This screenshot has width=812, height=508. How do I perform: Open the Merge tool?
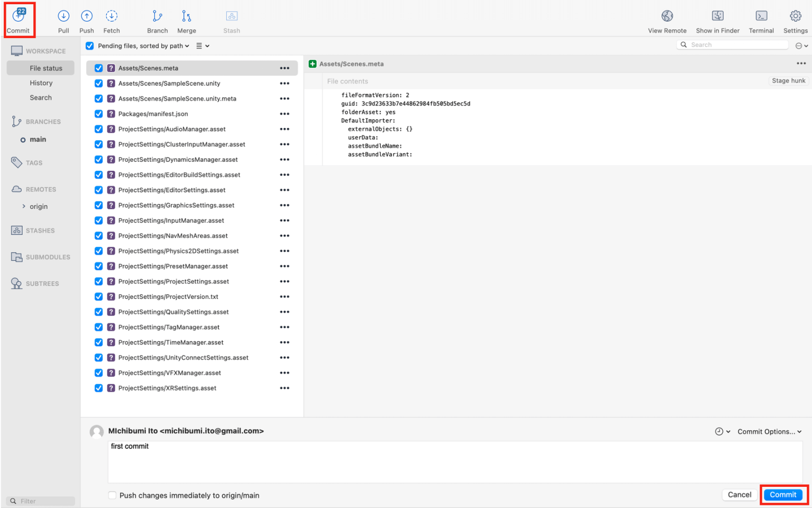click(x=186, y=20)
